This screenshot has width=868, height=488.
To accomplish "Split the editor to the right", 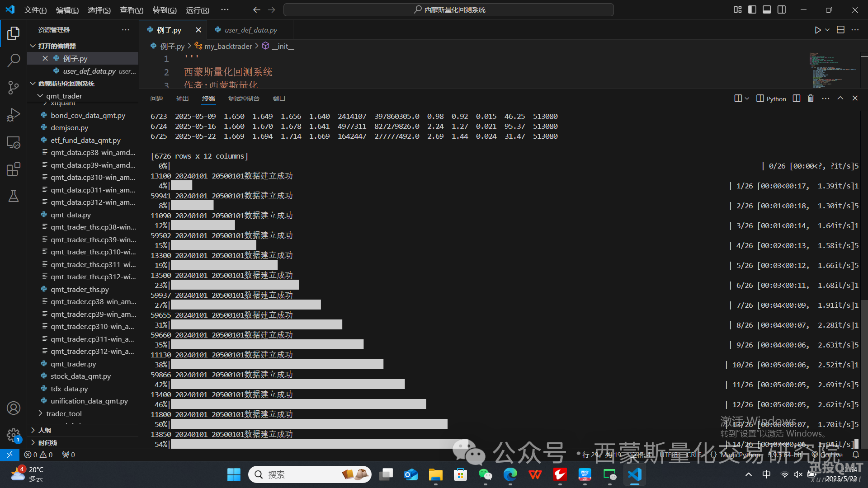I will (840, 30).
